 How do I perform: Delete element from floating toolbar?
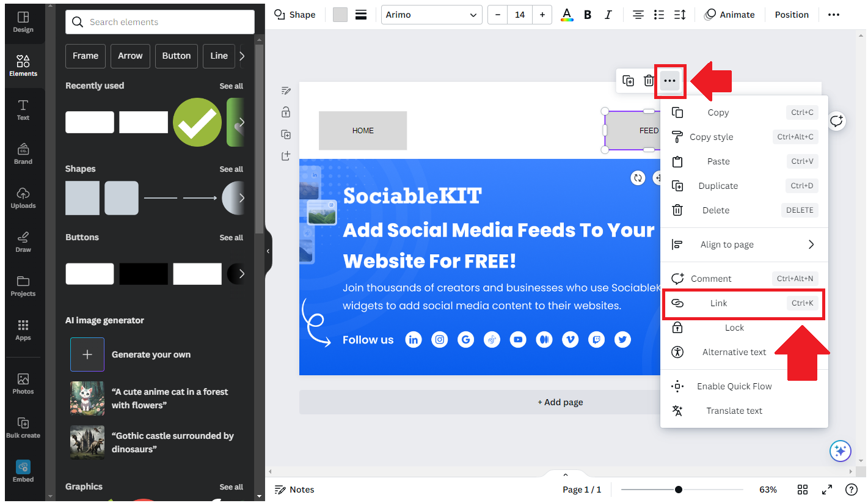pyautogui.click(x=649, y=81)
